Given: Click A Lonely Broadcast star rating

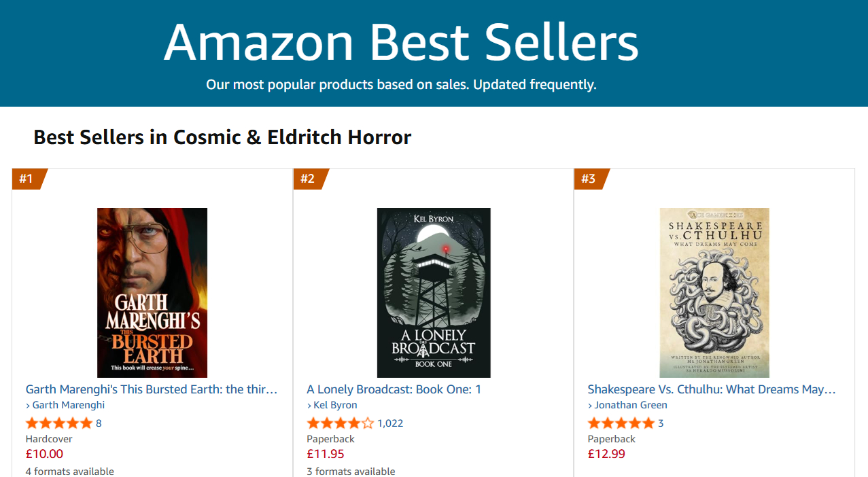Looking at the screenshot, I should coord(340,423).
